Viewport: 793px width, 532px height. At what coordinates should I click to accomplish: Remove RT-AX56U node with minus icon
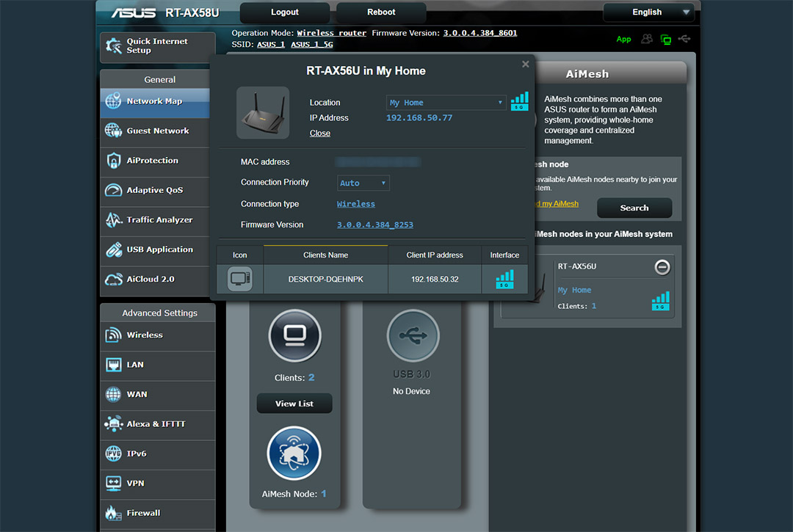tap(662, 267)
